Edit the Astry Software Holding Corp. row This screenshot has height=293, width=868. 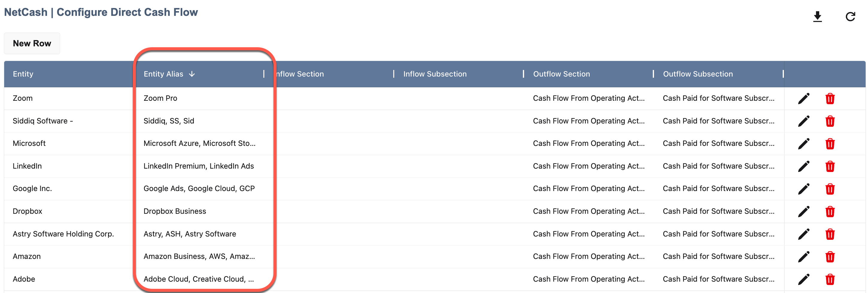[804, 234]
